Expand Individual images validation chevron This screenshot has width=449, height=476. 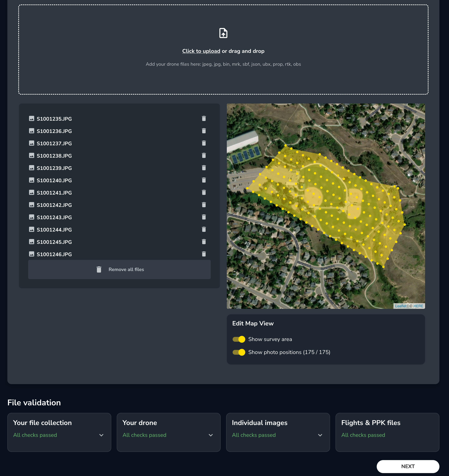click(x=320, y=435)
